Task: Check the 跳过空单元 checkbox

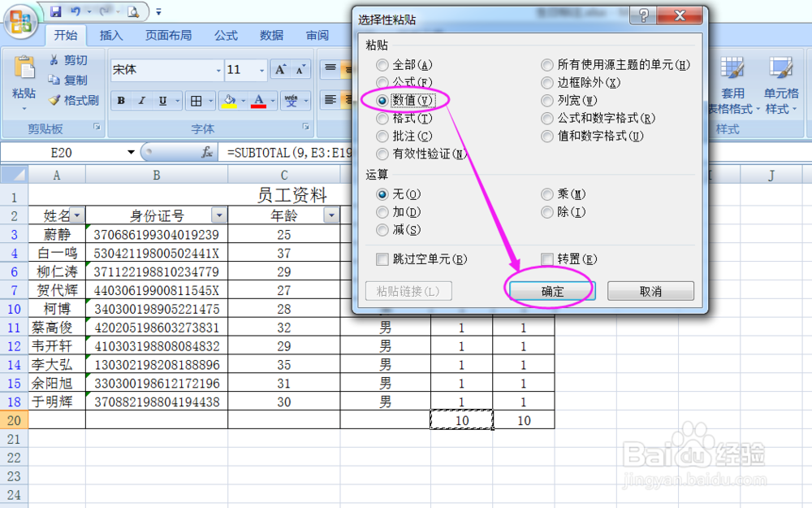Action: [x=381, y=258]
